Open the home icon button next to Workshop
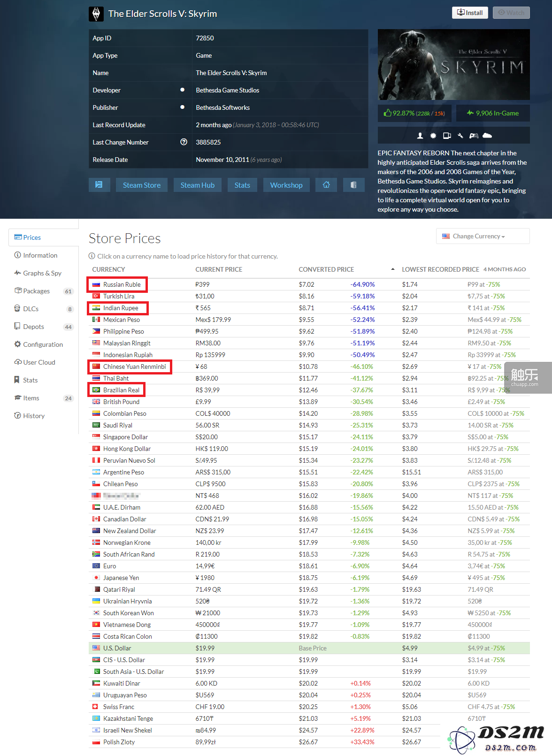 click(326, 185)
